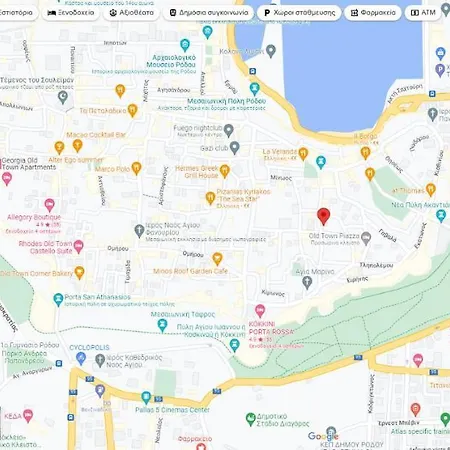Select the Pallas 5 Cinemas Center pin
Screen dimensions: 450x450
(146, 398)
